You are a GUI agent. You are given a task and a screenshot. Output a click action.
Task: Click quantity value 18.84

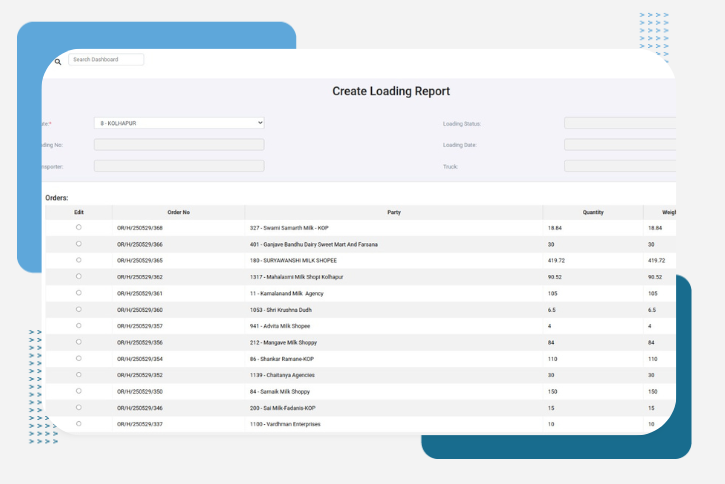[555, 228]
